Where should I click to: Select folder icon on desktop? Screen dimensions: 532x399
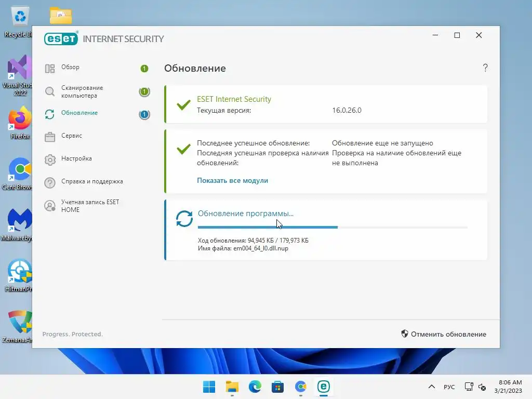(x=61, y=15)
